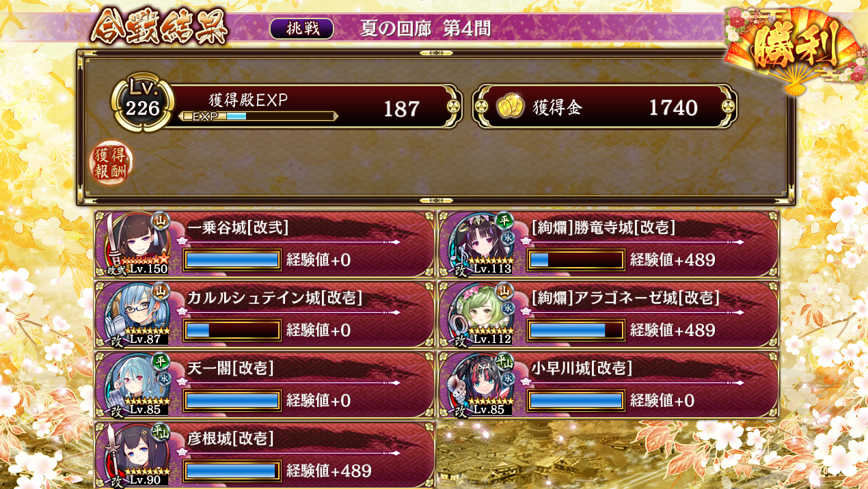Select the [絢爛]勝竜寺城[改壱] character portrait
This screenshot has width=868, height=489.
coord(480,243)
